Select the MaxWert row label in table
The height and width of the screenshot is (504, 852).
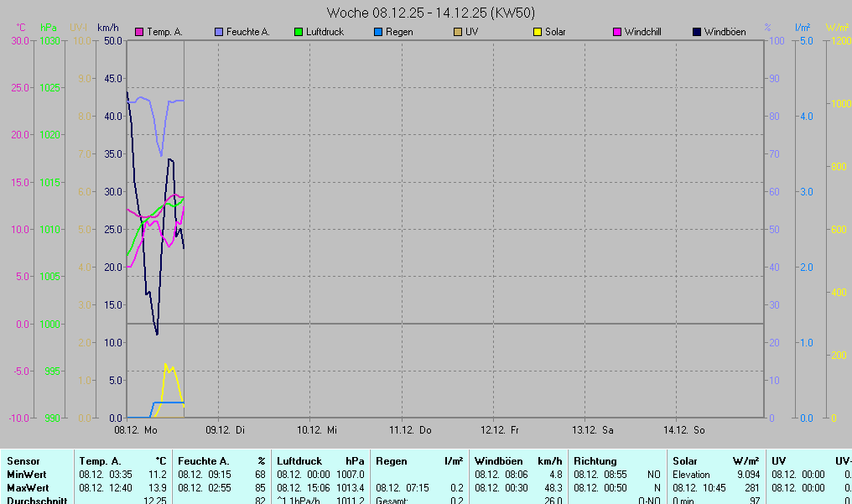[x=28, y=487]
